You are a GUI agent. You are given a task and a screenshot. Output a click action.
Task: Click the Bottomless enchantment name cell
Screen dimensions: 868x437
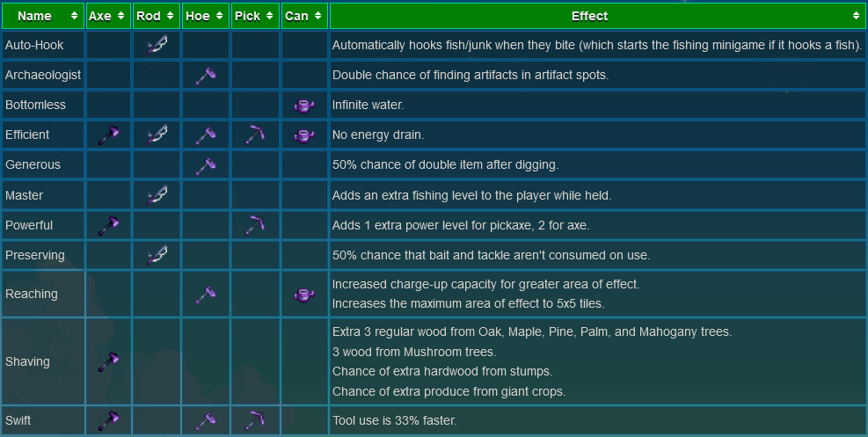[x=42, y=106]
